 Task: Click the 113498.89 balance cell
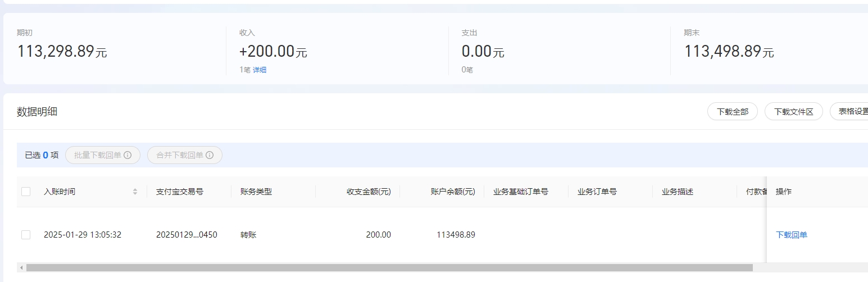point(456,235)
